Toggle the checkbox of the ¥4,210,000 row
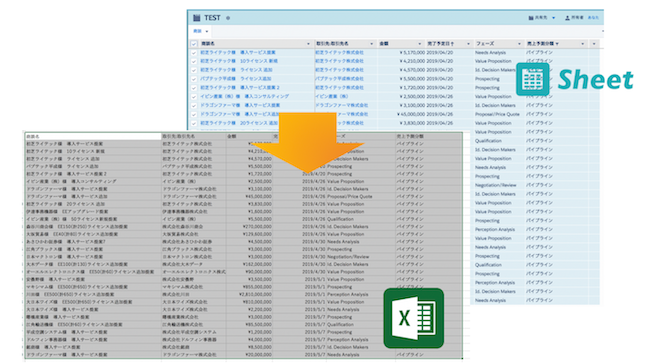Screen dimensions: 652x364 coord(194,61)
